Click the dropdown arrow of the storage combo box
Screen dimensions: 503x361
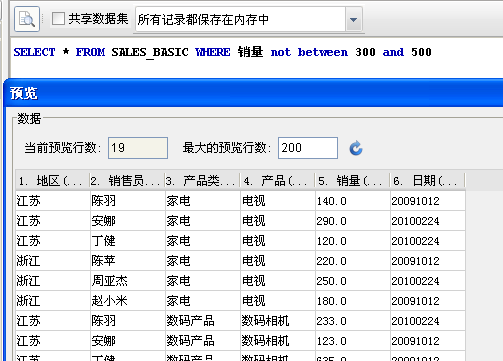coord(354,20)
